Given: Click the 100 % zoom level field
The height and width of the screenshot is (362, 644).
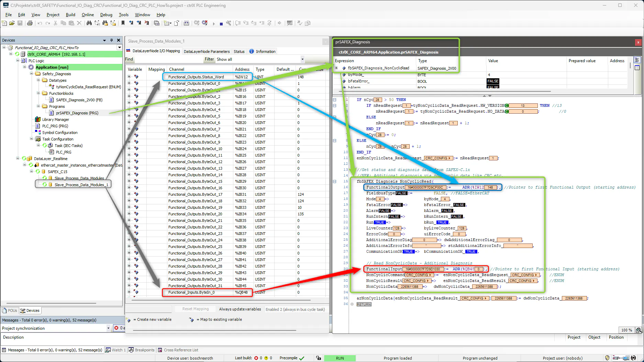Looking at the screenshot, I should [x=626, y=330].
